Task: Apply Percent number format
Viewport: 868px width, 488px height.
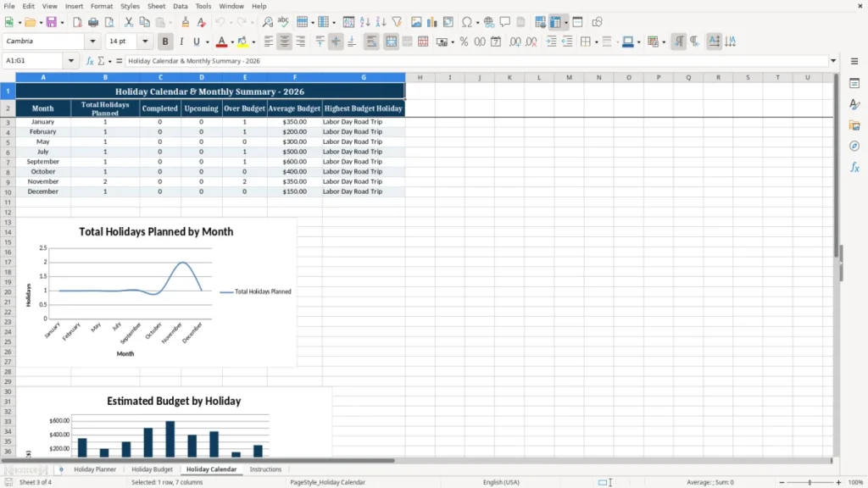Action: (x=464, y=42)
